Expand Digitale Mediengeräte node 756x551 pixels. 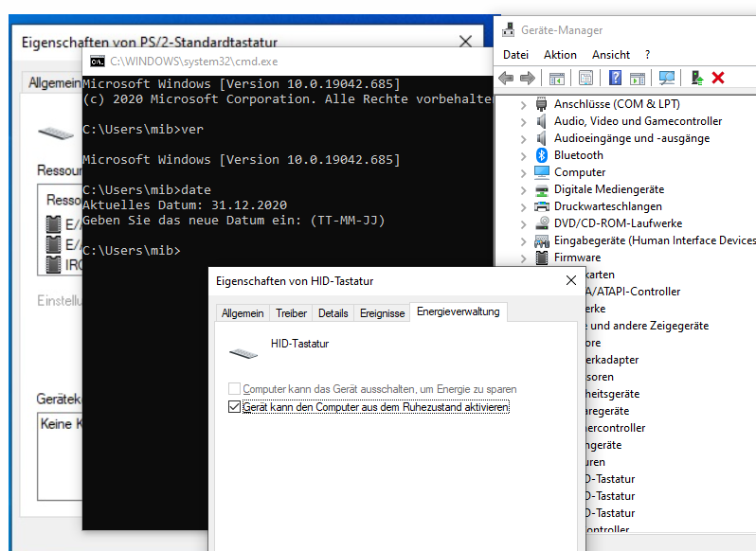coord(524,189)
